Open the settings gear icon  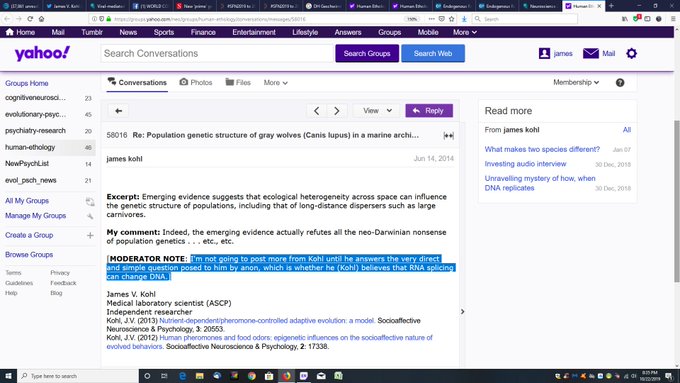tap(631, 53)
